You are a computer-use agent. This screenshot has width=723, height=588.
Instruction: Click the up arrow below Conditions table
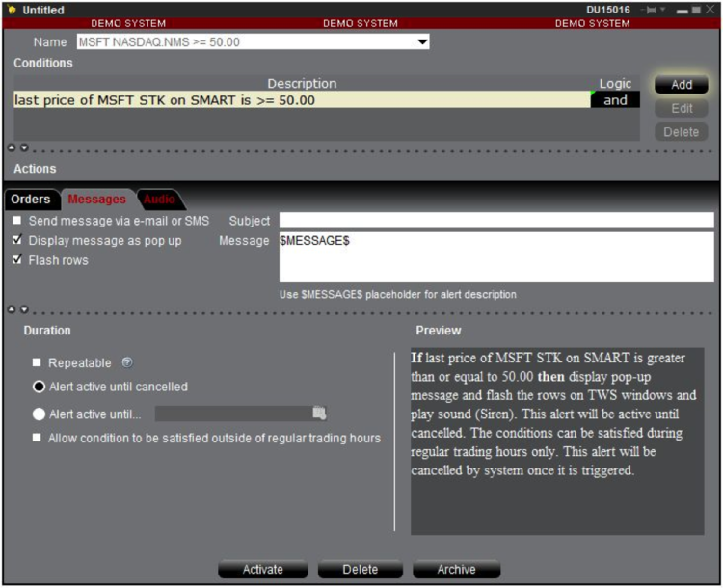pyautogui.click(x=12, y=147)
